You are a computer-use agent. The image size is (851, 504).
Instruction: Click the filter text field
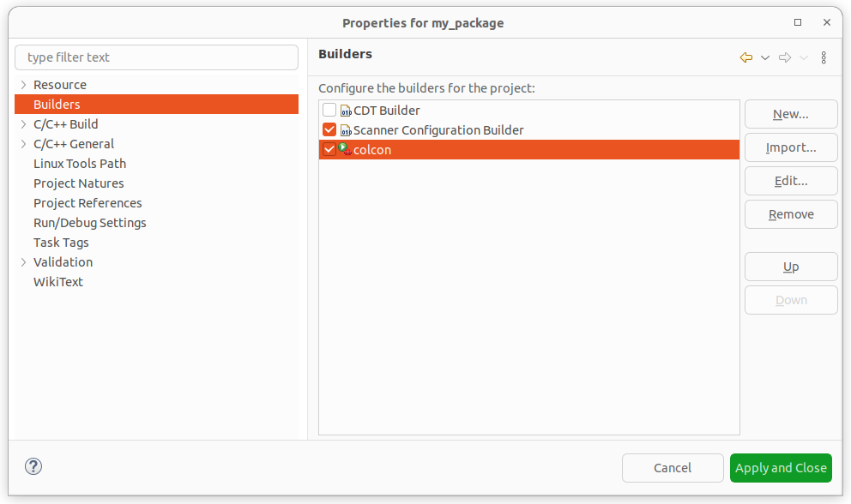[156, 57]
